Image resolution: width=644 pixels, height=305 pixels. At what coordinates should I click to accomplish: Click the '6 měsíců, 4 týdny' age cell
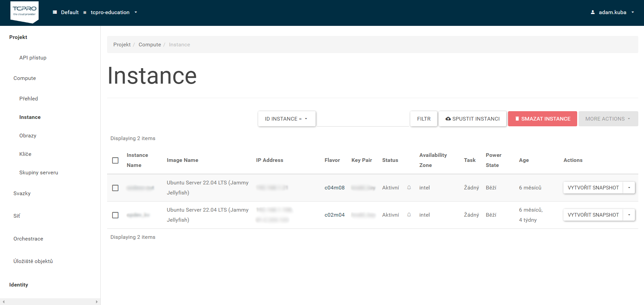531,215
